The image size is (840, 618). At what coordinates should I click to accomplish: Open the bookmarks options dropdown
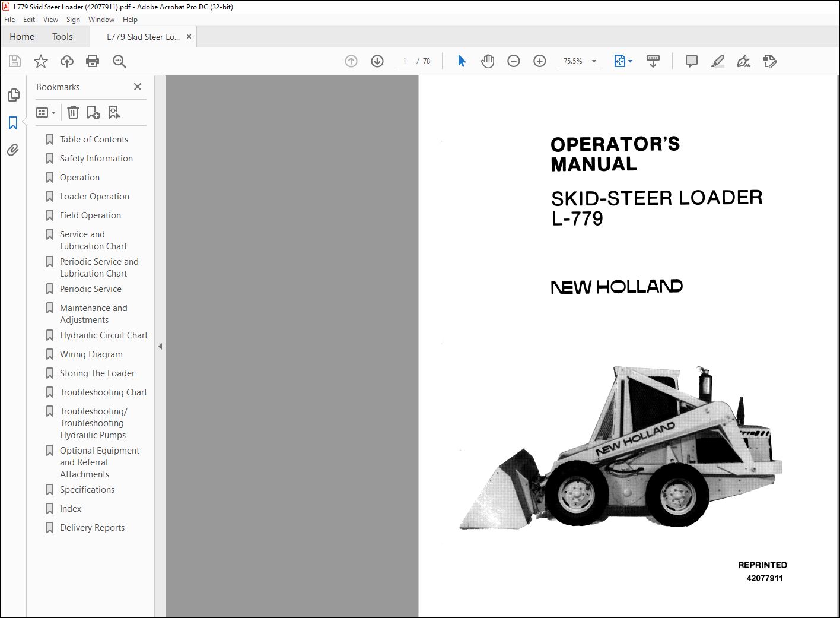click(x=46, y=112)
